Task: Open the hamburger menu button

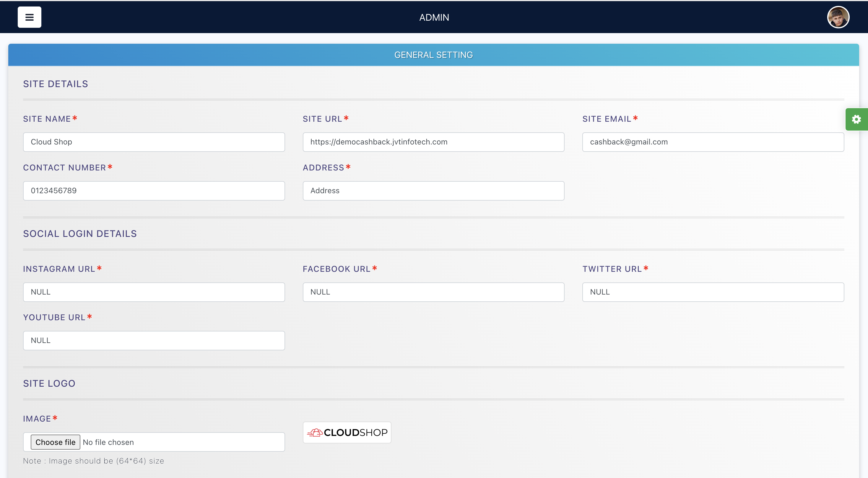Action: point(29,17)
